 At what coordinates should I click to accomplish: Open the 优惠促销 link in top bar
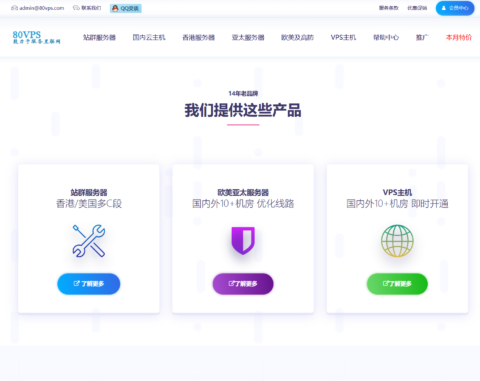pyautogui.click(x=417, y=8)
